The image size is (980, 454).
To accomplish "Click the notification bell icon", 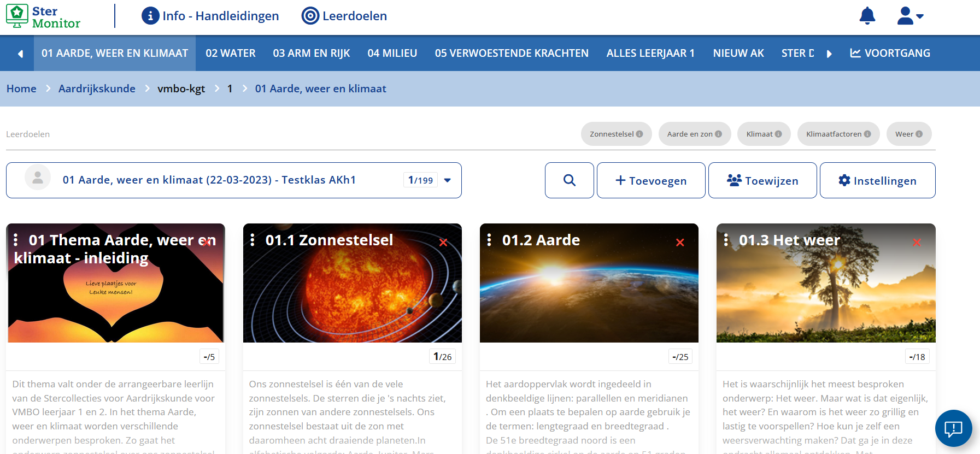I will 867,16.
